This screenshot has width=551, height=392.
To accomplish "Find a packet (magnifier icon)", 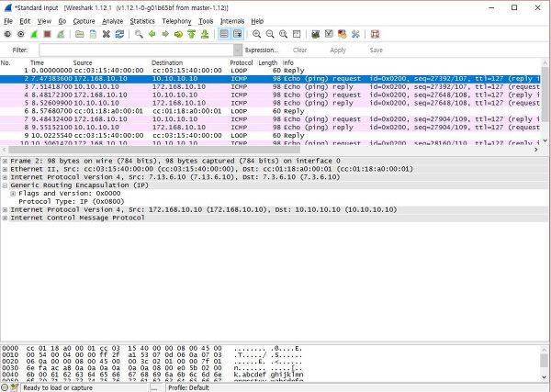I will coord(139,34).
